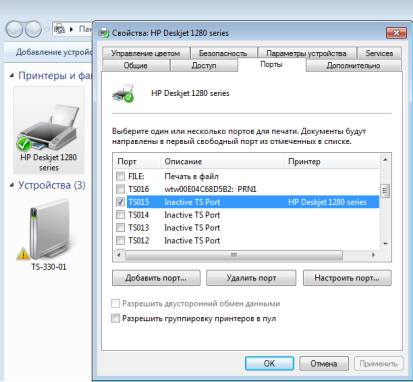Select the Печать в файл description text
Screen dimensions: 413x382
pyautogui.click(x=191, y=176)
